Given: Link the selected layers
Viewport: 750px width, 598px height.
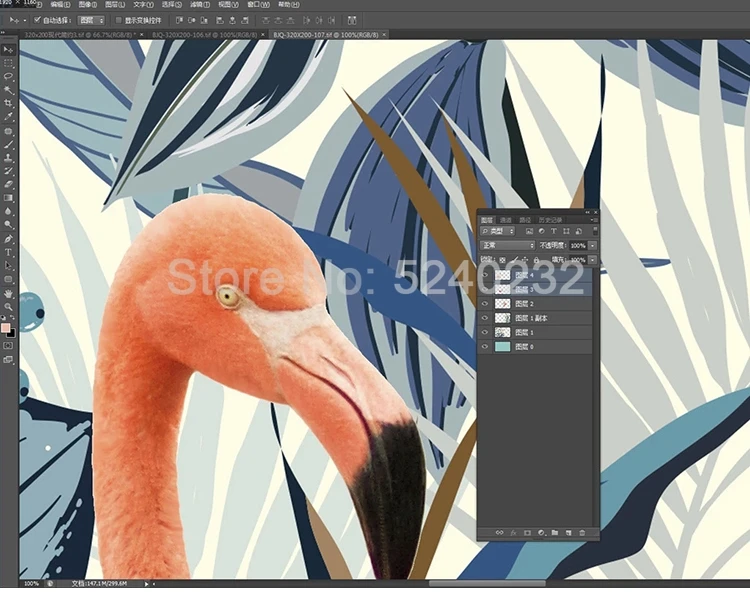Looking at the screenshot, I should point(499,532).
